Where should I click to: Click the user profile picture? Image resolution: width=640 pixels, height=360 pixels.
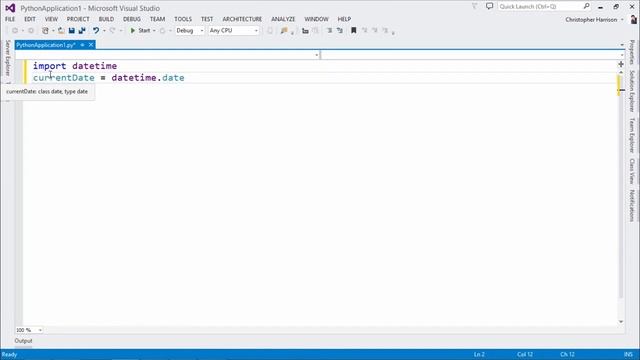coord(633,19)
